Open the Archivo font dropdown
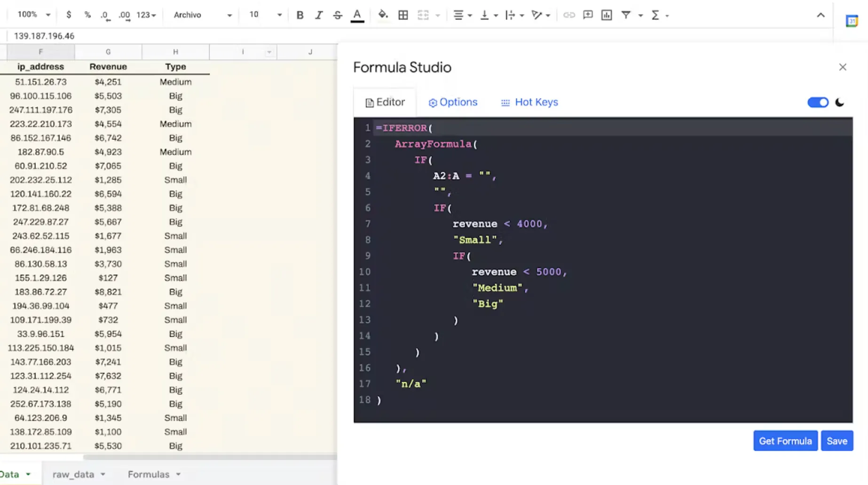 203,15
